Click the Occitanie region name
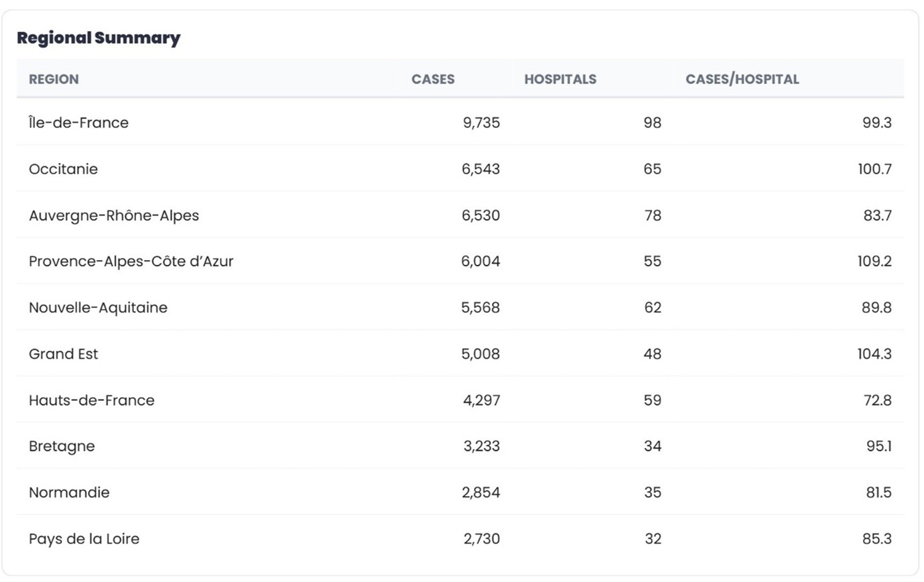Image resolution: width=924 pixels, height=582 pixels. (63, 169)
